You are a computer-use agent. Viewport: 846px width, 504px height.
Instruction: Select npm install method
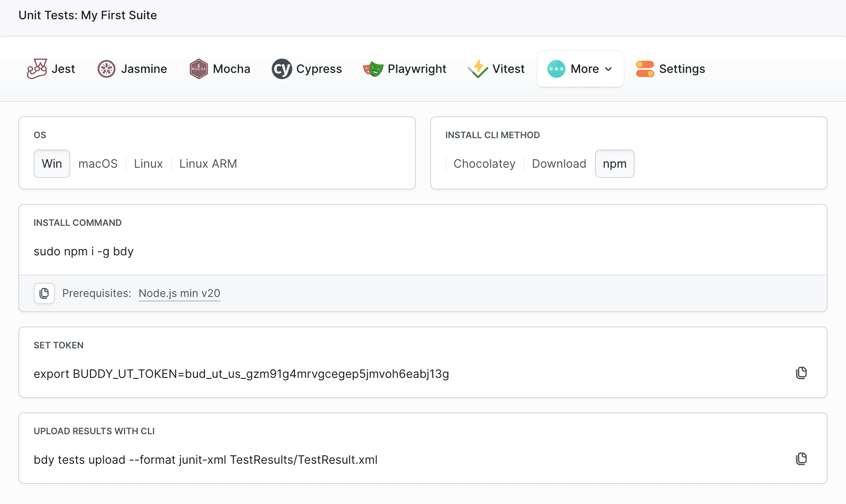point(614,164)
